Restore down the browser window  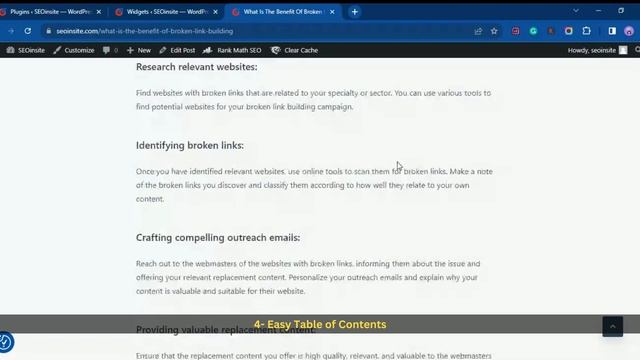[x=621, y=11]
